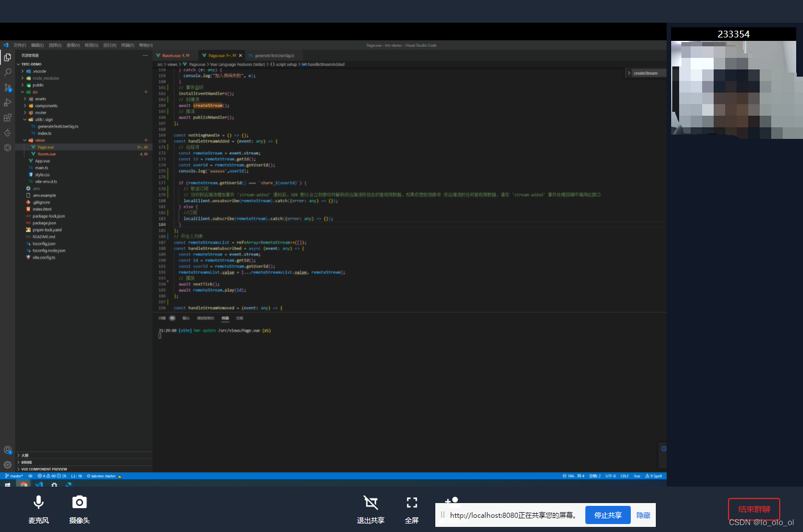Click the Windows Start button in shared screen
Image resolution: width=803 pixels, height=532 pixels.
[x=7, y=485]
